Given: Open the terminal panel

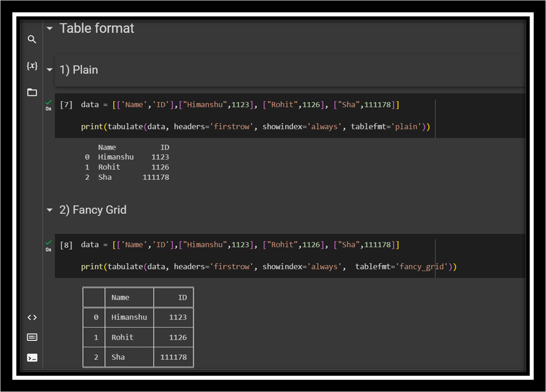Looking at the screenshot, I should click(32, 358).
